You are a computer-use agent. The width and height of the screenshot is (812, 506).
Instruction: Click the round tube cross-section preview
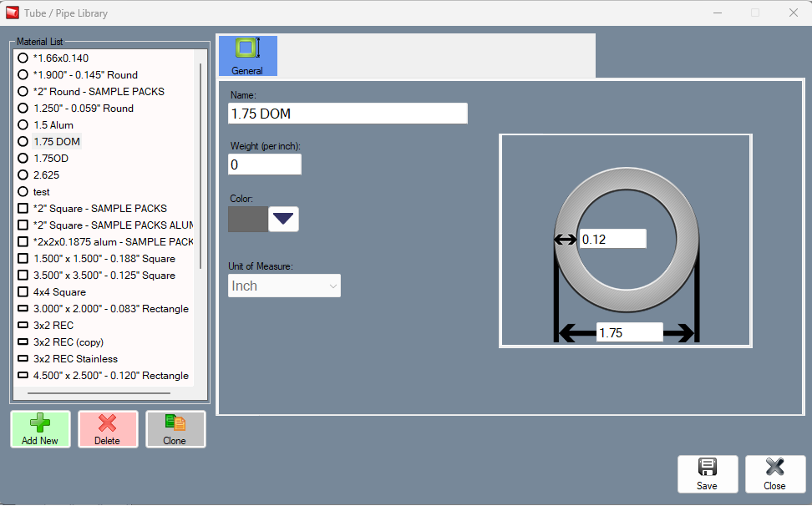(626, 240)
